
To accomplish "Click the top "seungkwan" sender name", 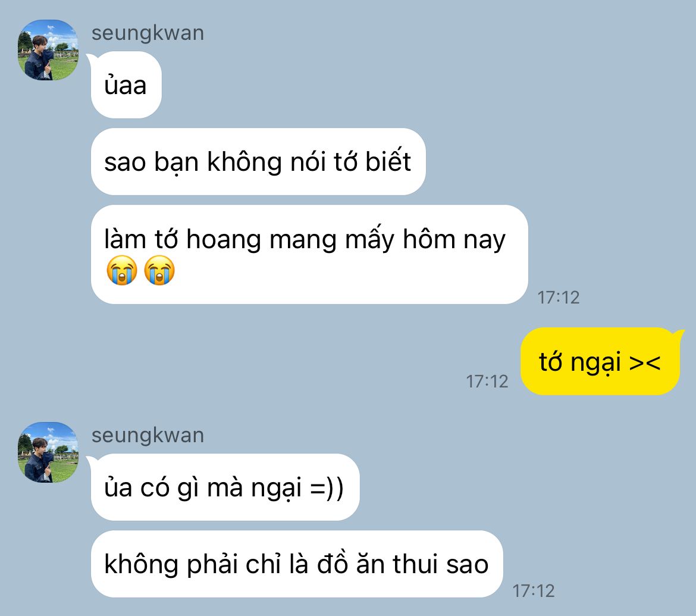I will click(148, 33).
